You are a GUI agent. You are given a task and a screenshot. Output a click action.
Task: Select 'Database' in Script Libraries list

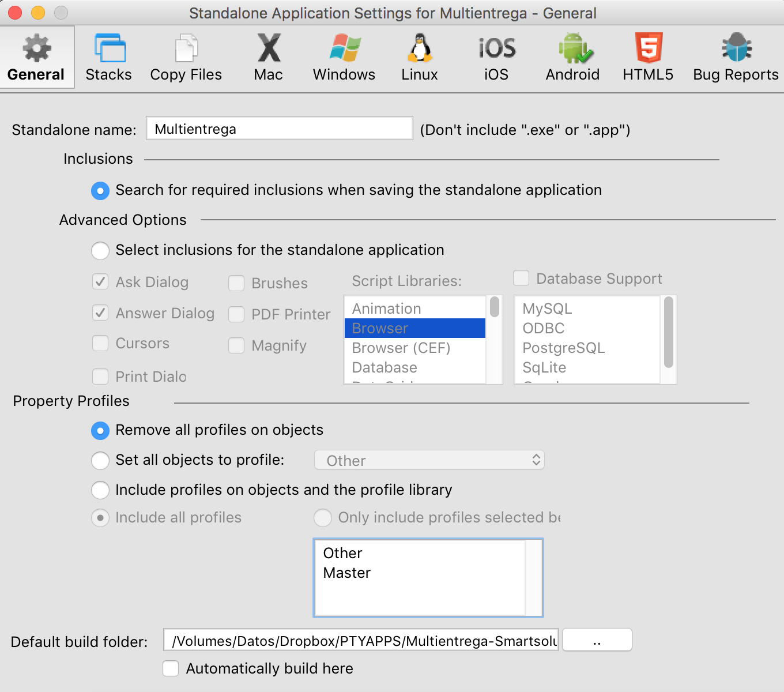point(415,367)
